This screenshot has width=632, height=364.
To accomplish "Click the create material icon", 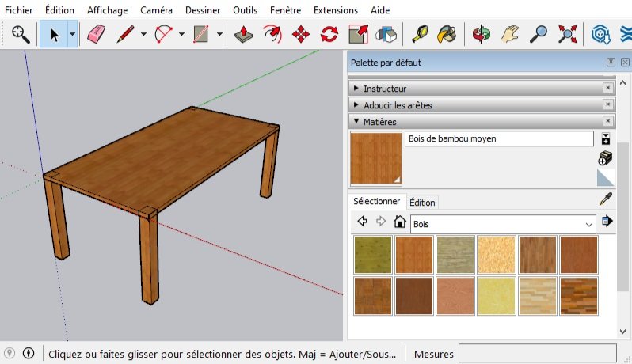I will [x=605, y=157].
